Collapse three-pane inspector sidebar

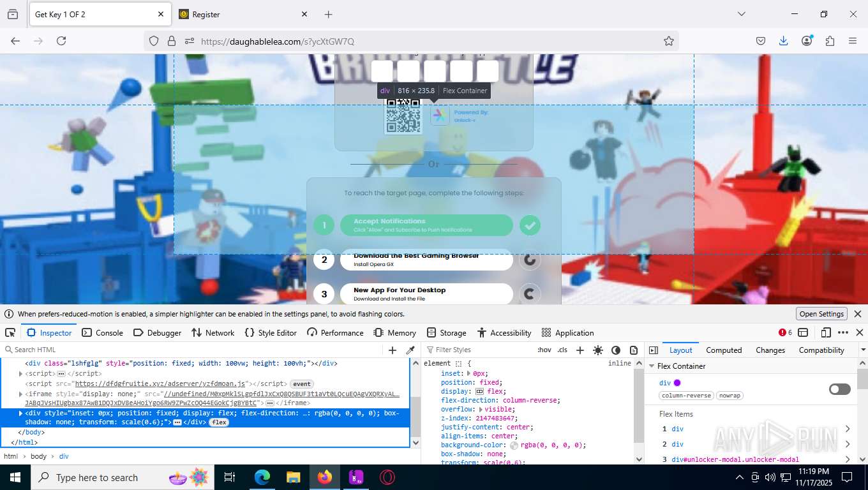coord(654,350)
